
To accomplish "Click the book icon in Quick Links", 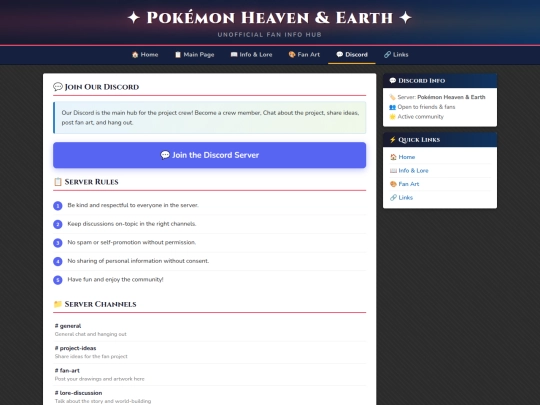I will click(x=393, y=170).
